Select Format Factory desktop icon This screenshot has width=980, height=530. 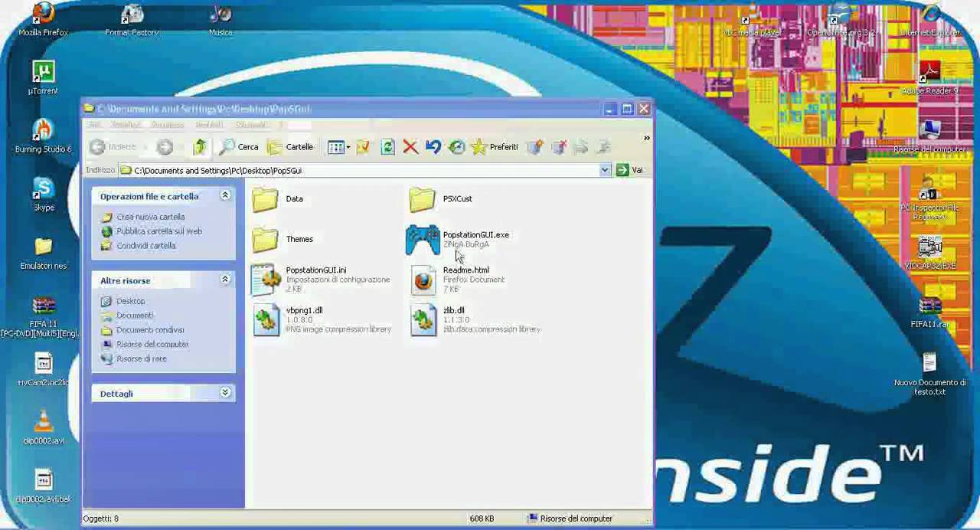(x=132, y=21)
